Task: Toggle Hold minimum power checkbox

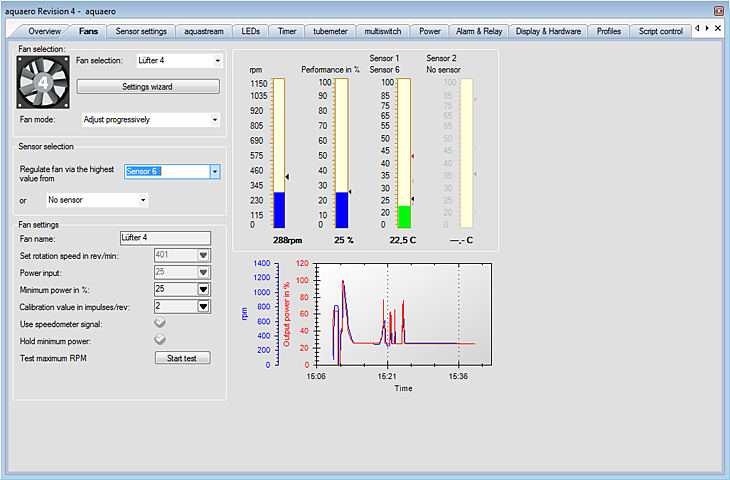Action: click(160, 340)
